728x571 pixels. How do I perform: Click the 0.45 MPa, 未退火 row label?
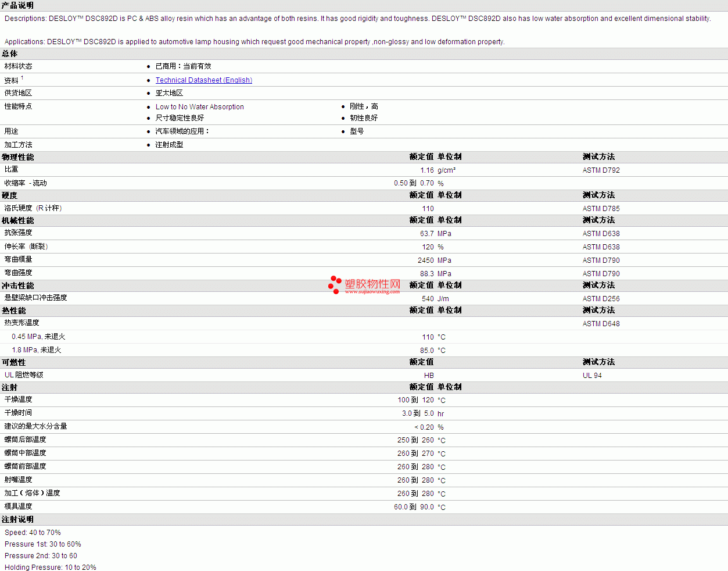(38, 337)
